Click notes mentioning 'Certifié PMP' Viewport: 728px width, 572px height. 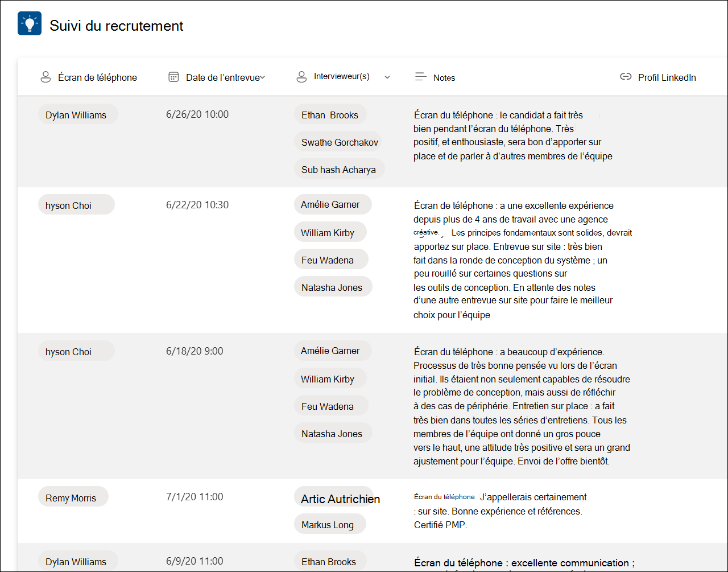point(500,511)
